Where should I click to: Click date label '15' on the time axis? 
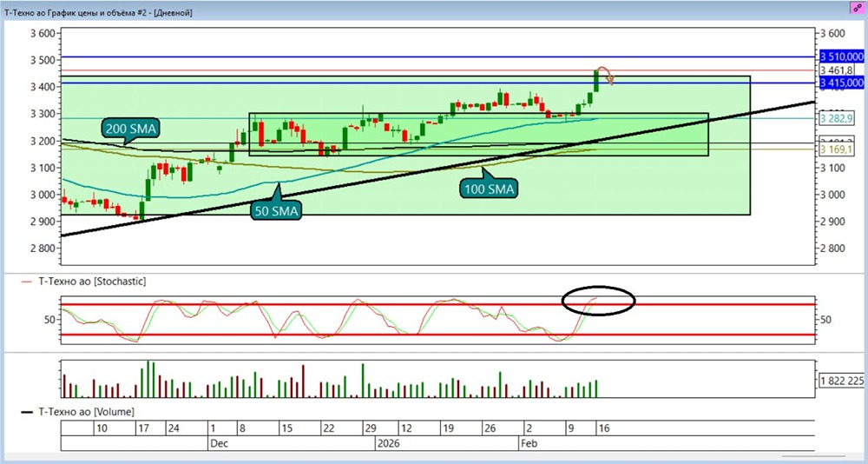tap(286, 428)
